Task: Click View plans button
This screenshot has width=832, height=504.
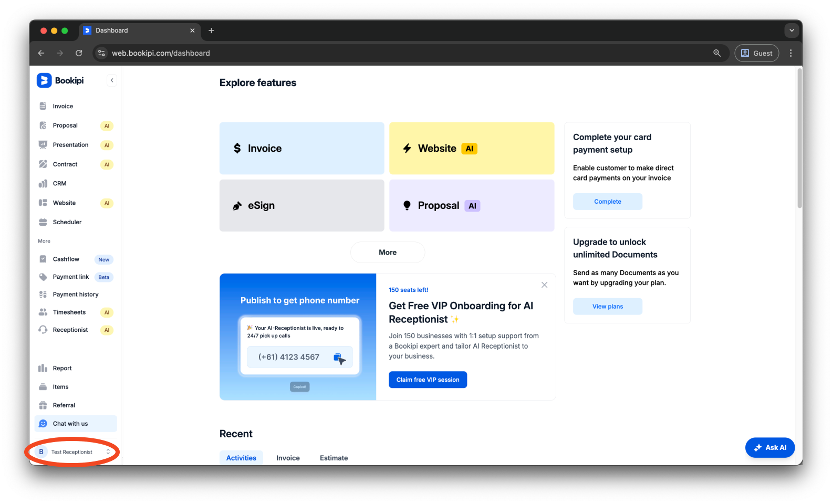Action: coord(608,307)
